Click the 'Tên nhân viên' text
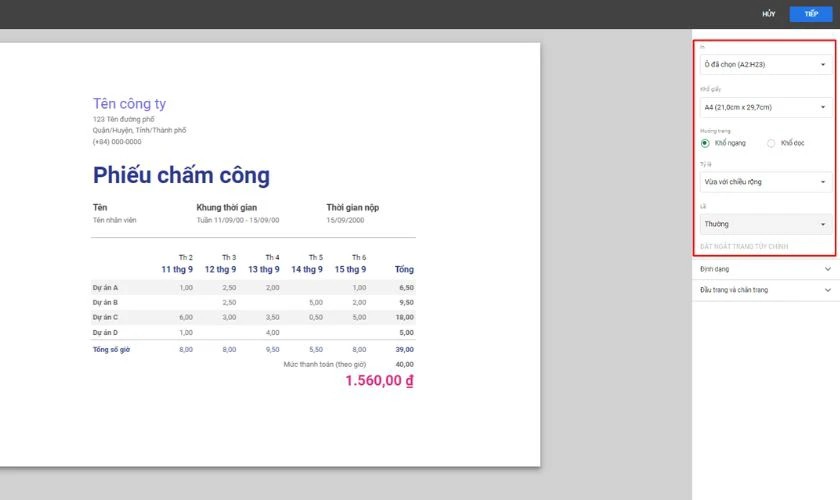 click(x=115, y=220)
